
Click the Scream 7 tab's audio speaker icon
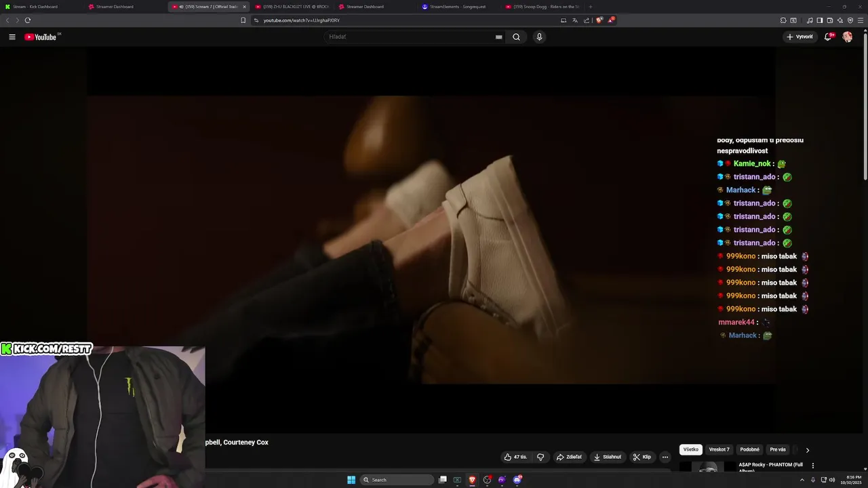[181, 7]
